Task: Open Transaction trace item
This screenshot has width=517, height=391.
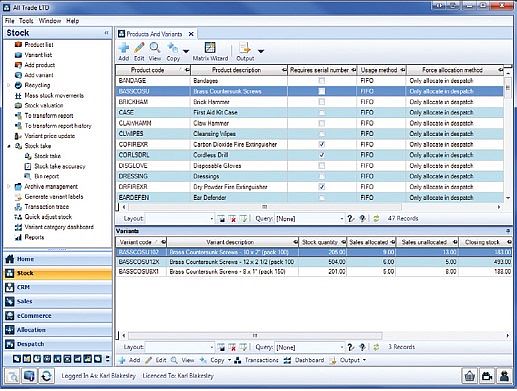Action: (x=47, y=207)
